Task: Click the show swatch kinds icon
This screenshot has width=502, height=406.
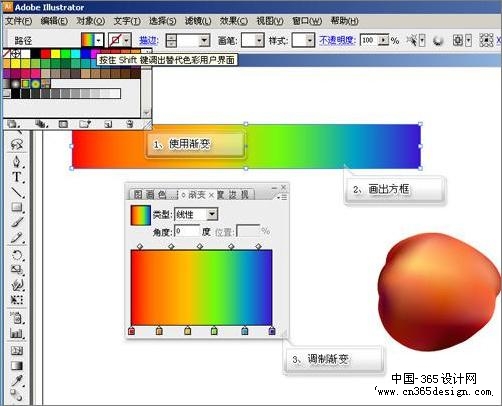Action: click(x=42, y=124)
